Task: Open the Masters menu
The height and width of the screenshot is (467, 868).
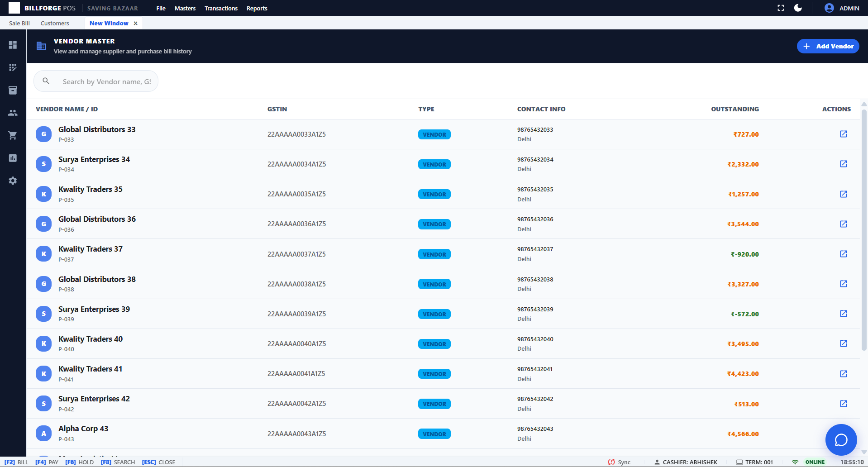Action: click(x=185, y=8)
